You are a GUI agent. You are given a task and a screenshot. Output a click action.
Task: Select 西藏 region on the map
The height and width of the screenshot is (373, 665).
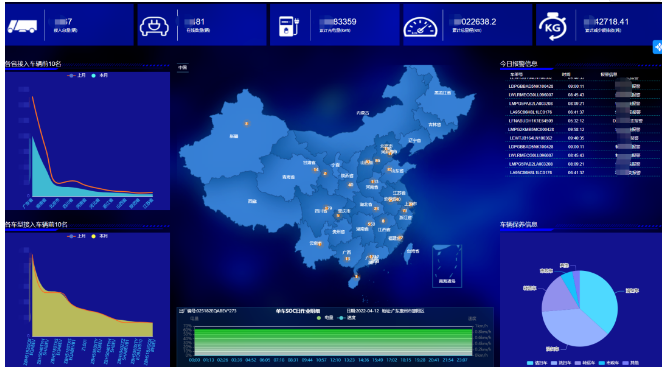pos(252,201)
